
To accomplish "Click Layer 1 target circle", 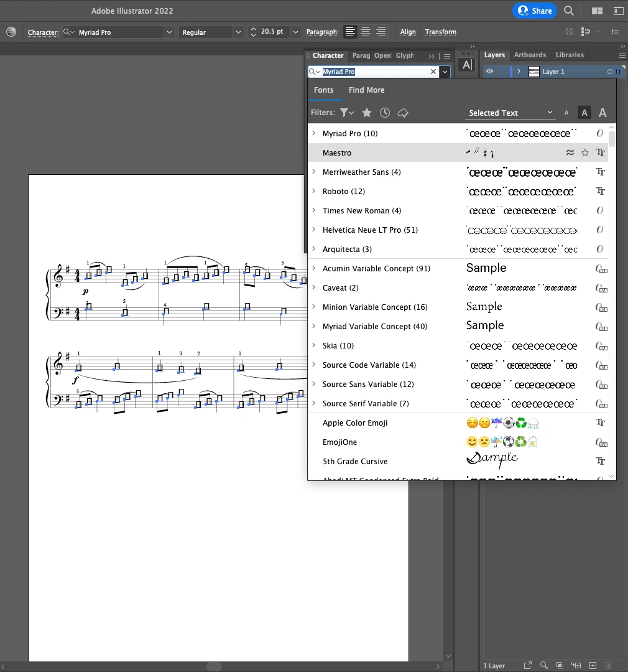I will pyautogui.click(x=609, y=72).
